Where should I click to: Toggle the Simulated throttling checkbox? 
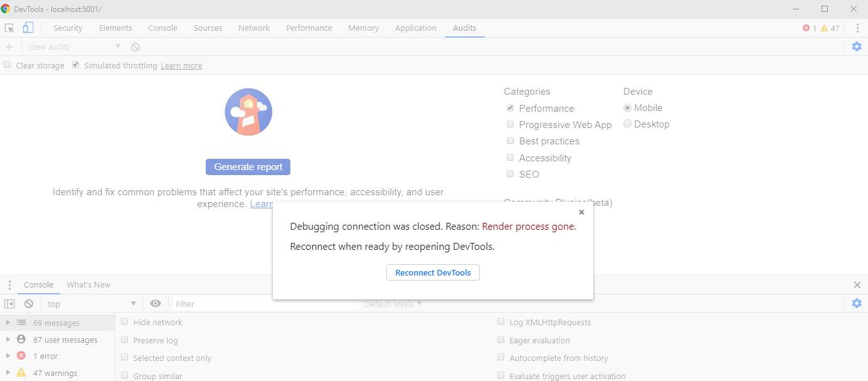[x=76, y=65]
